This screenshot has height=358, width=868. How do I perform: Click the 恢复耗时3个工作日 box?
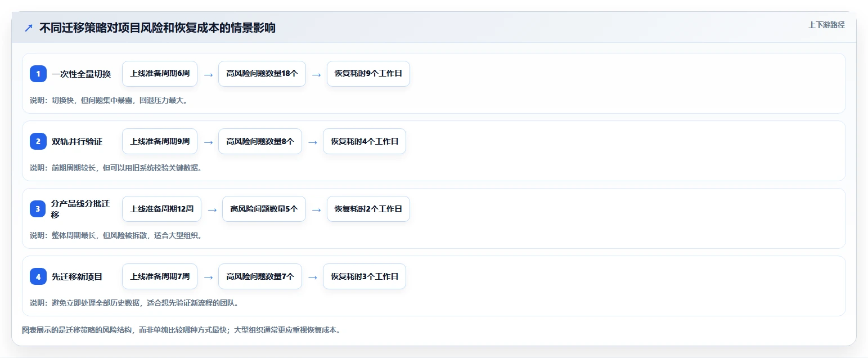tap(365, 276)
